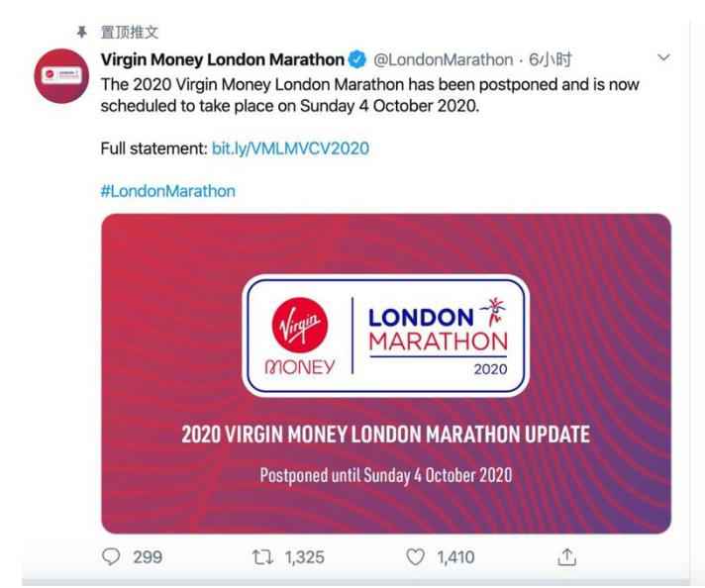Screen dimensions: 705x588
Task: Click the share upload icon
Action: coord(568,559)
